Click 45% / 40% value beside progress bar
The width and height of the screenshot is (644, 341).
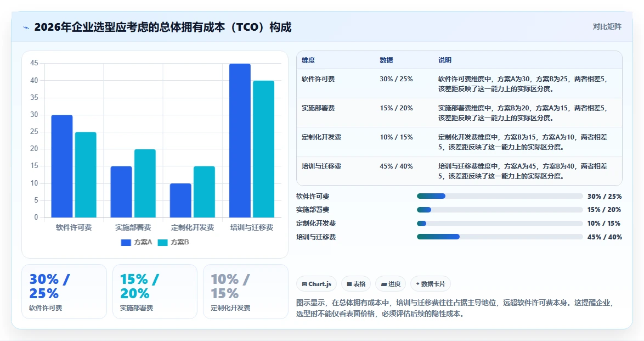point(605,237)
